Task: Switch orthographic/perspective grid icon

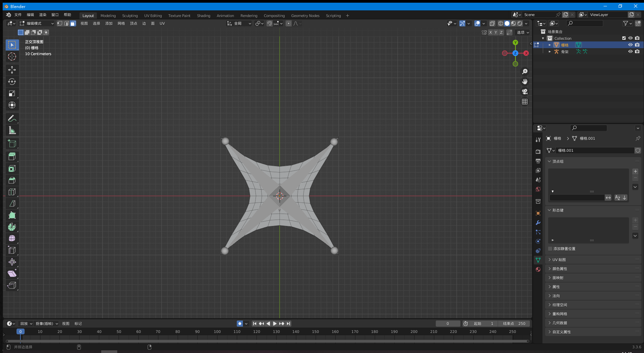Action: [525, 102]
